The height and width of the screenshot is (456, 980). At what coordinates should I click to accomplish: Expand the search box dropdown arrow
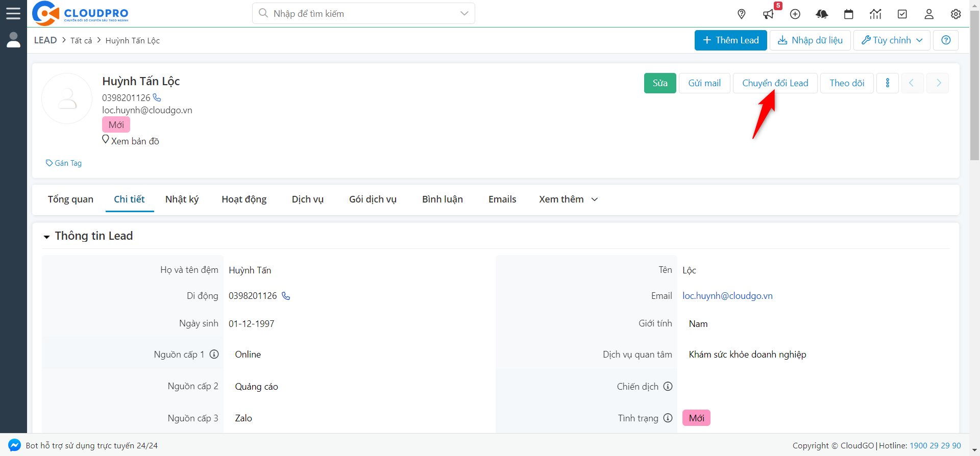click(x=464, y=13)
